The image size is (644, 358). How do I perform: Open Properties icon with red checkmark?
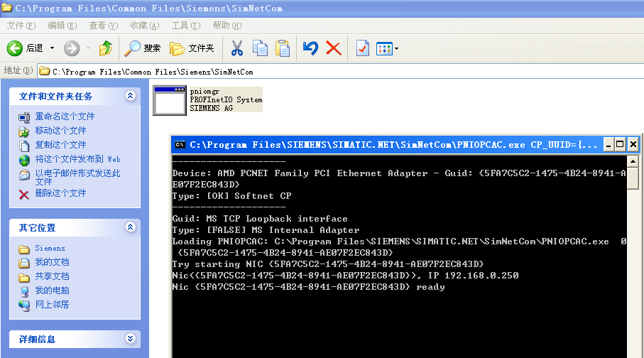(x=362, y=48)
